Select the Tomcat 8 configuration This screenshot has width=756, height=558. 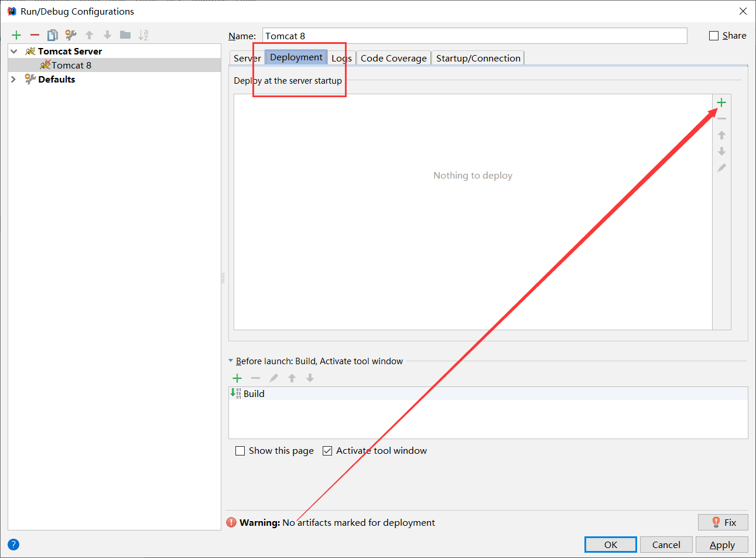[x=115, y=65]
